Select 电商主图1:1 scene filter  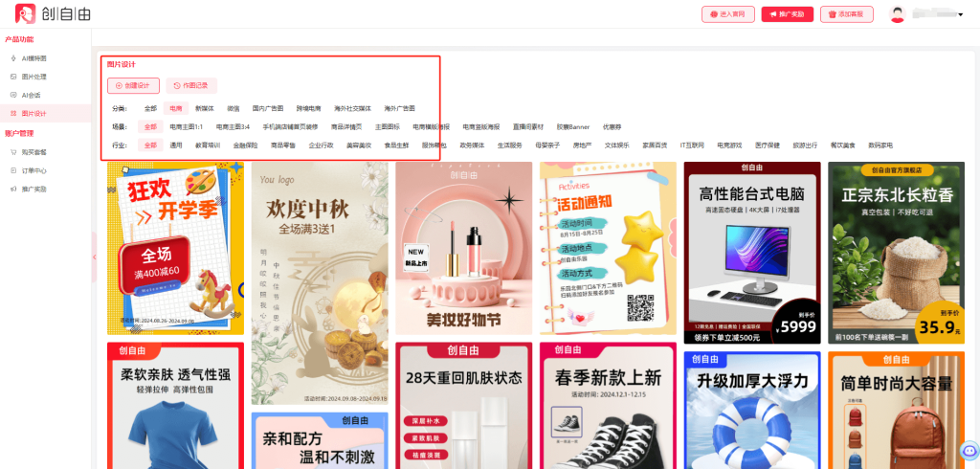[x=187, y=126]
